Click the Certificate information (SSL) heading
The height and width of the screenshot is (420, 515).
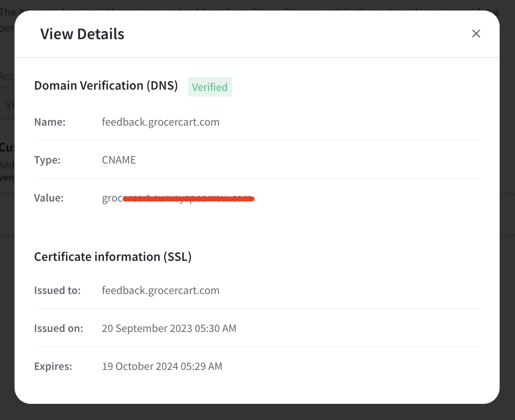coord(113,257)
